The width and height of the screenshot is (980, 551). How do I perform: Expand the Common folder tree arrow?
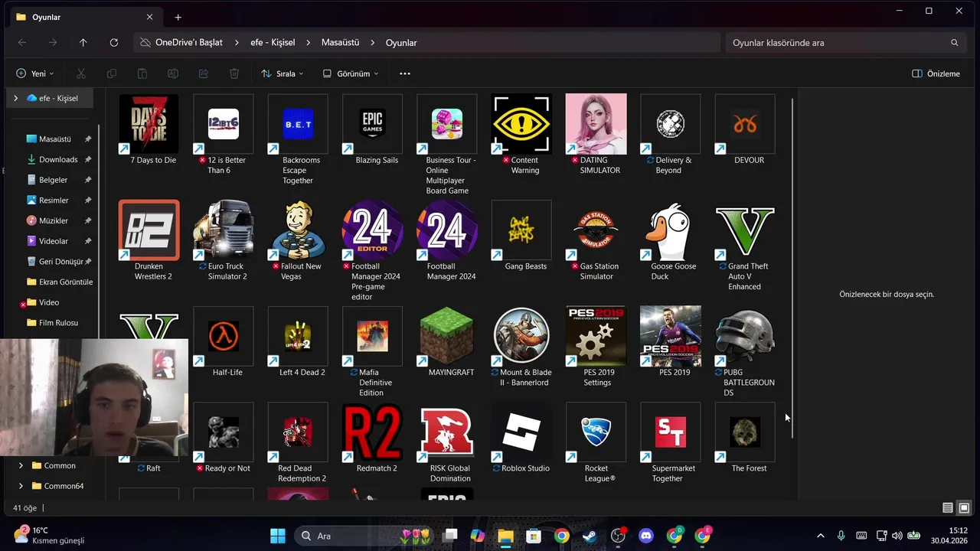click(21, 465)
